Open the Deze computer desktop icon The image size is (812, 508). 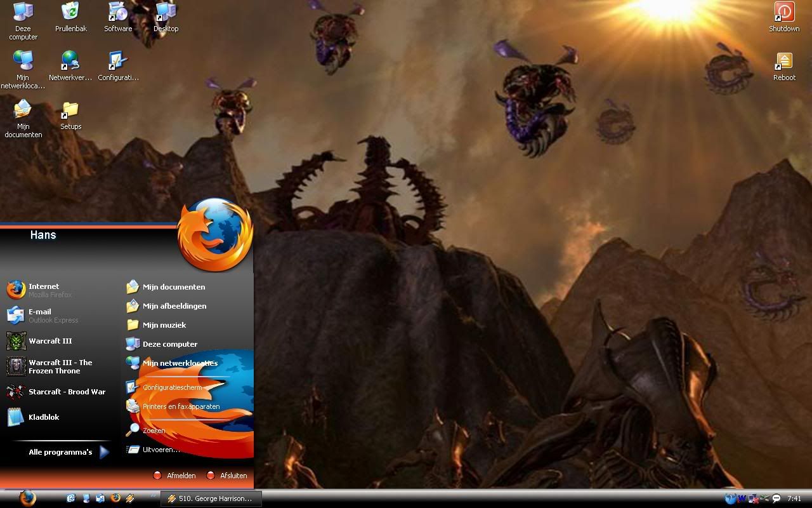coord(23,20)
